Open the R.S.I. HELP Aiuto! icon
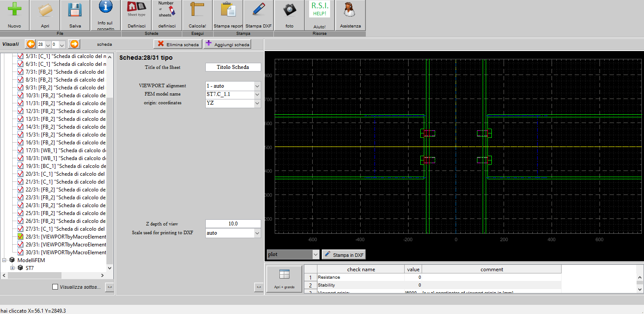 point(320,9)
